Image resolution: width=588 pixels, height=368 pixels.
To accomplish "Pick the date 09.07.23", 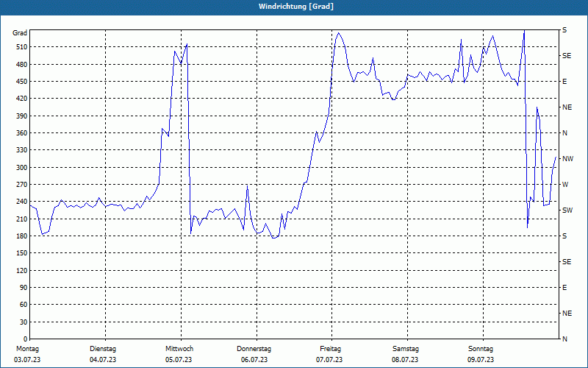I will 481,360.
